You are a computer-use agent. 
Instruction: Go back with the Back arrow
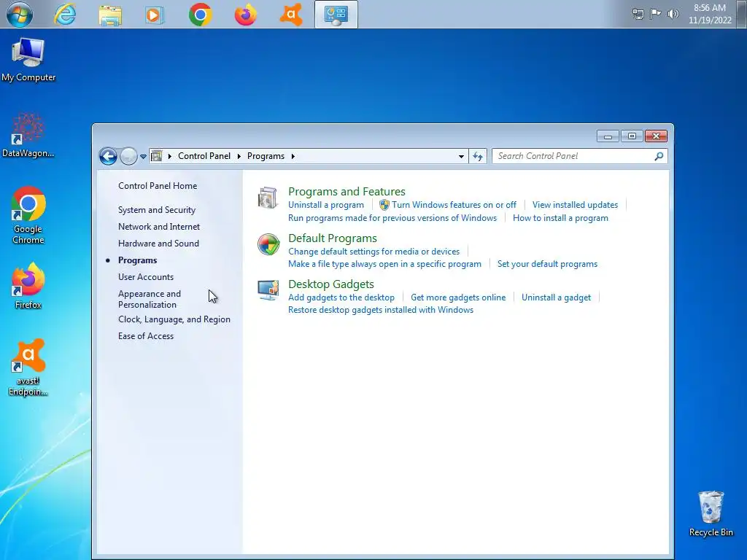pos(108,156)
